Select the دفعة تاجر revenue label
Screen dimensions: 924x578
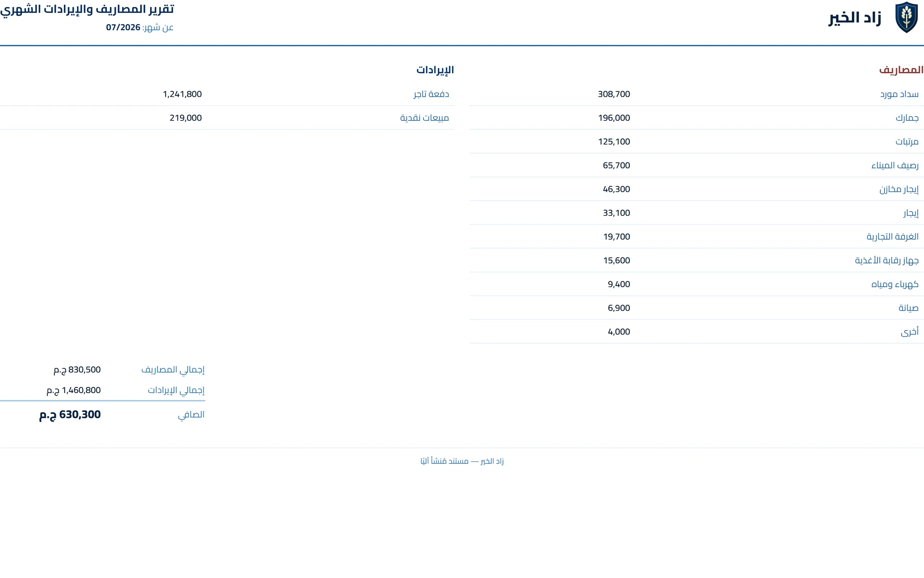pos(431,94)
